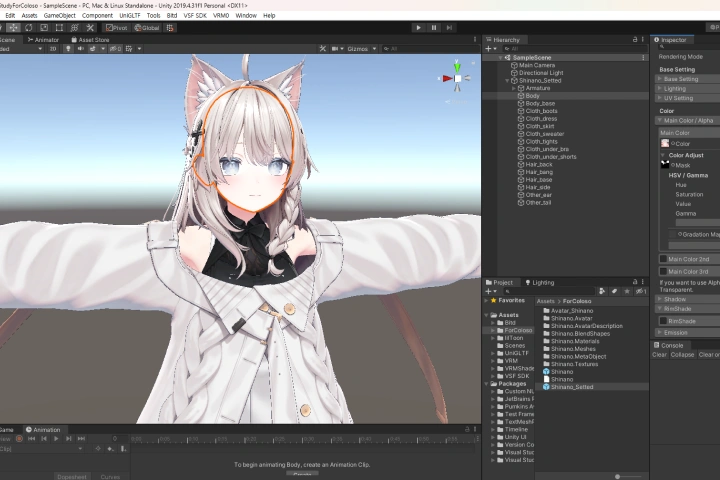Click Assets in the breadcrumb path

pyautogui.click(x=546, y=301)
